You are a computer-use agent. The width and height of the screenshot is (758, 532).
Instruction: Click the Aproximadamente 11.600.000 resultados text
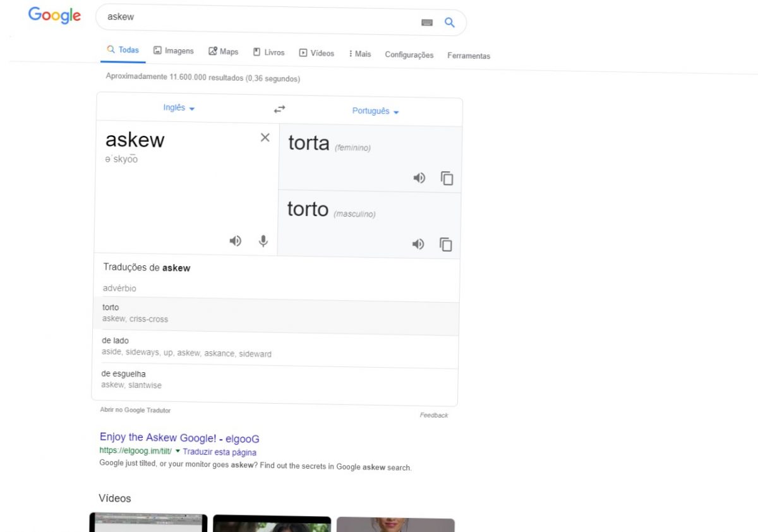click(203, 78)
